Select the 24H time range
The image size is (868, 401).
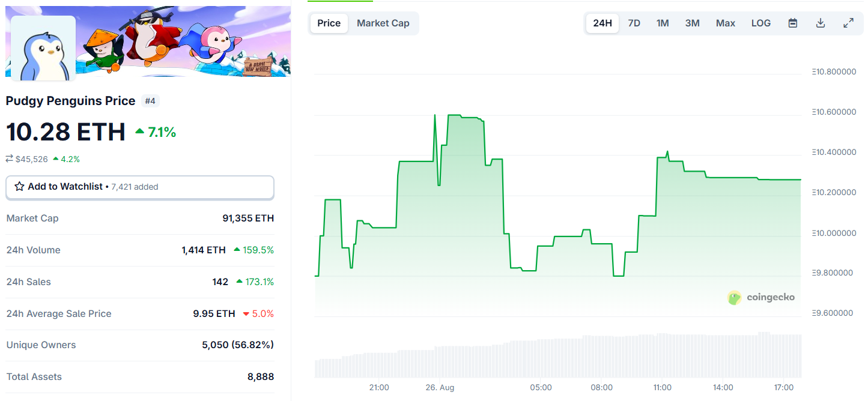click(602, 23)
